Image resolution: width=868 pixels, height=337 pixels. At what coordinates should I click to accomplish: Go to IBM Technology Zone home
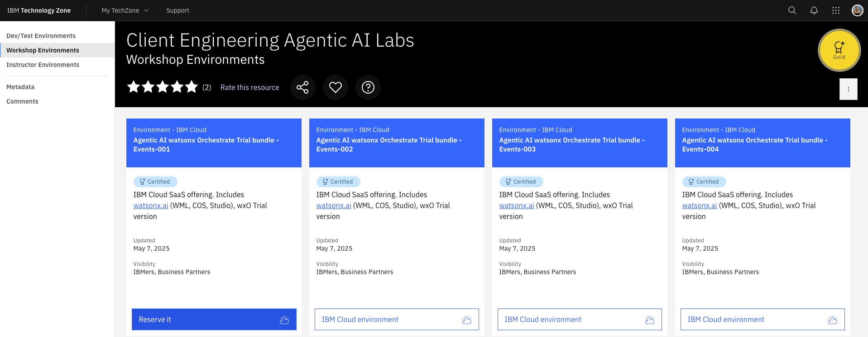coord(39,10)
